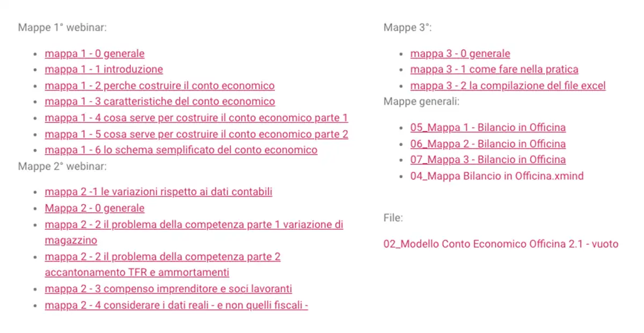Open 'mappa 3 - 2 la compilazione del file excel'

tap(508, 86)
